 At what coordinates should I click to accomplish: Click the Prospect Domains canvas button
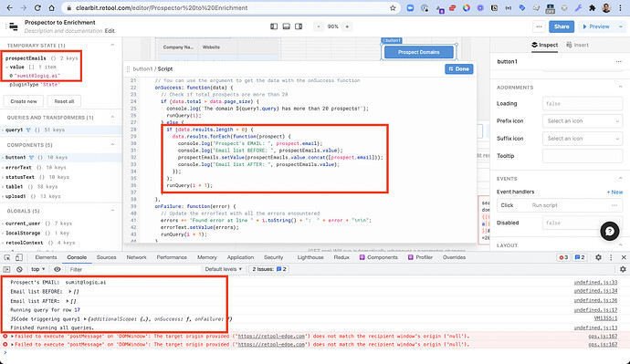point(419,52)
